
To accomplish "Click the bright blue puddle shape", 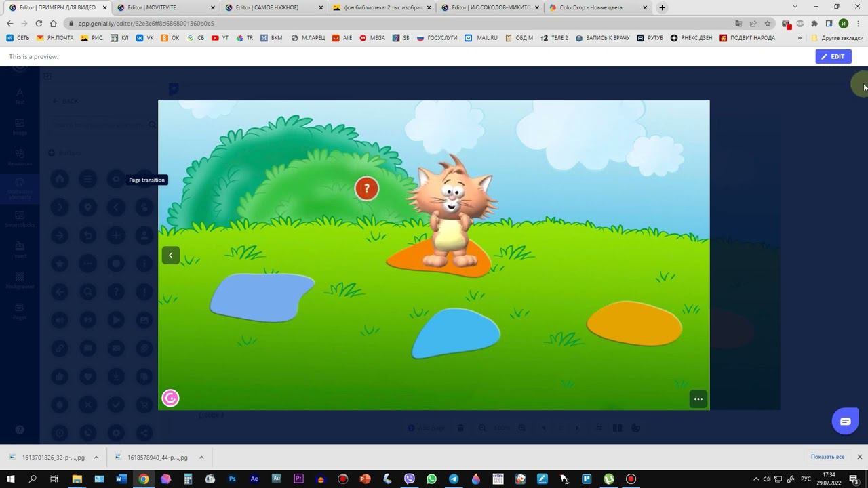I will coord(456,333).
